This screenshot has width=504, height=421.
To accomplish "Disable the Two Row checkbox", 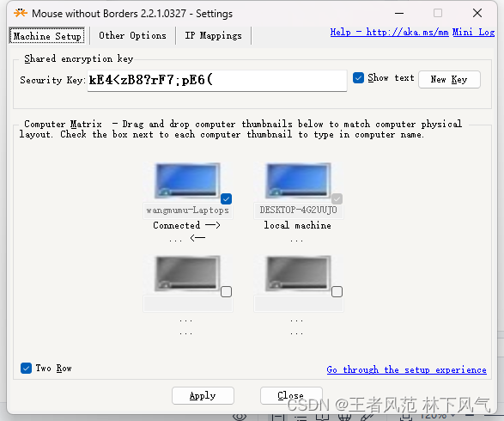I will coord(26,368).
